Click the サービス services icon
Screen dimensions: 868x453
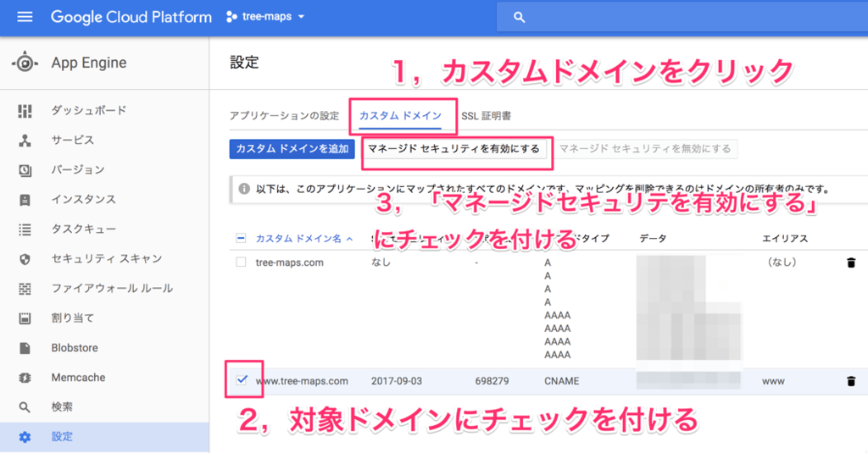[25, 141]
